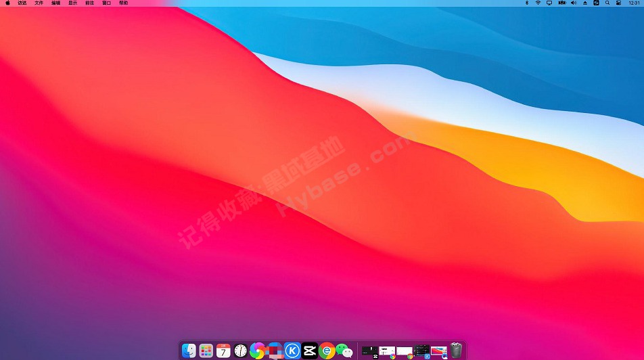Open the 前往 menu
This screenshot has width=644, height=360.
[x=89, y=3]
